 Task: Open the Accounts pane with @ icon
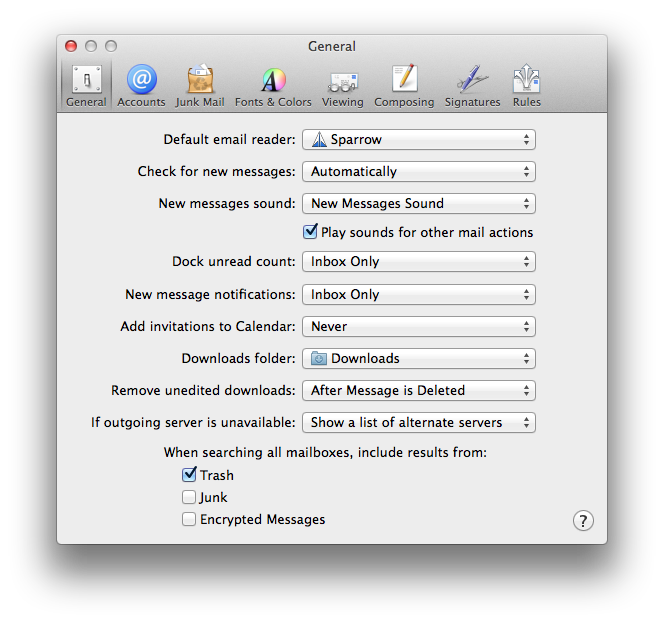tap(141, 79)
